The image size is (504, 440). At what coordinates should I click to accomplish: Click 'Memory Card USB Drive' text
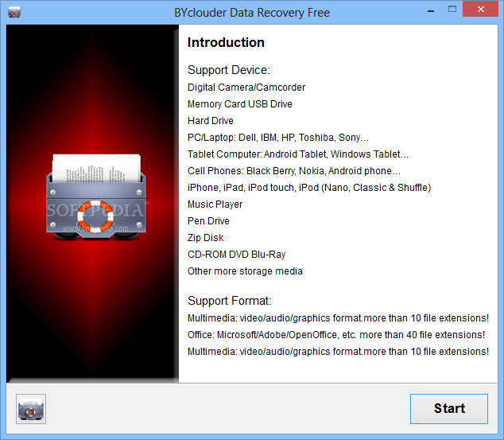pos(240,104)
